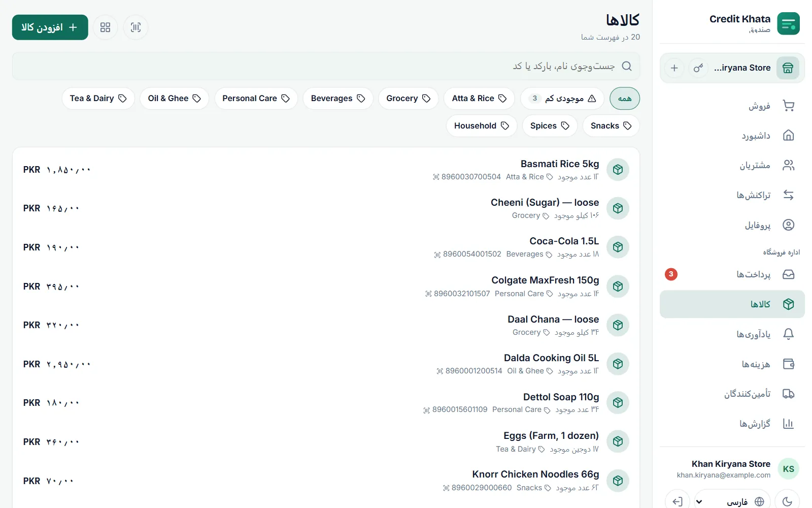Open the barcode scanner icon
The image size is (812, 508).
tap(136, 27)
